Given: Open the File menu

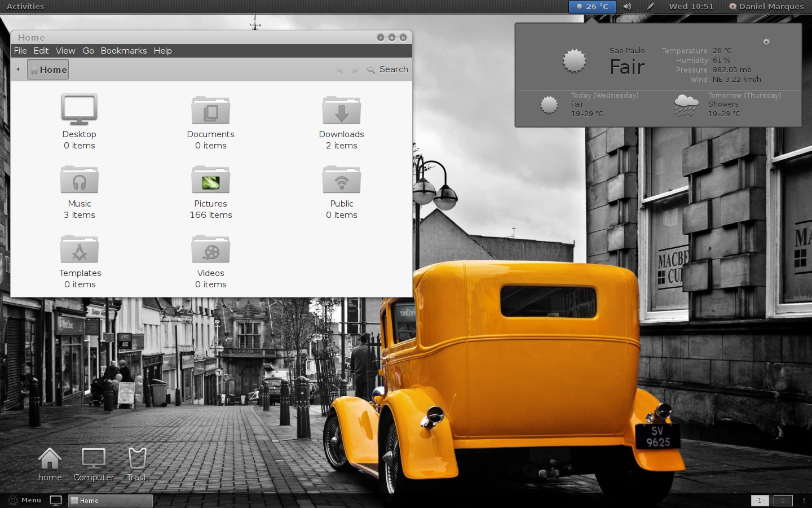Looking at the screenshot, I should click(x=20, y=51).
